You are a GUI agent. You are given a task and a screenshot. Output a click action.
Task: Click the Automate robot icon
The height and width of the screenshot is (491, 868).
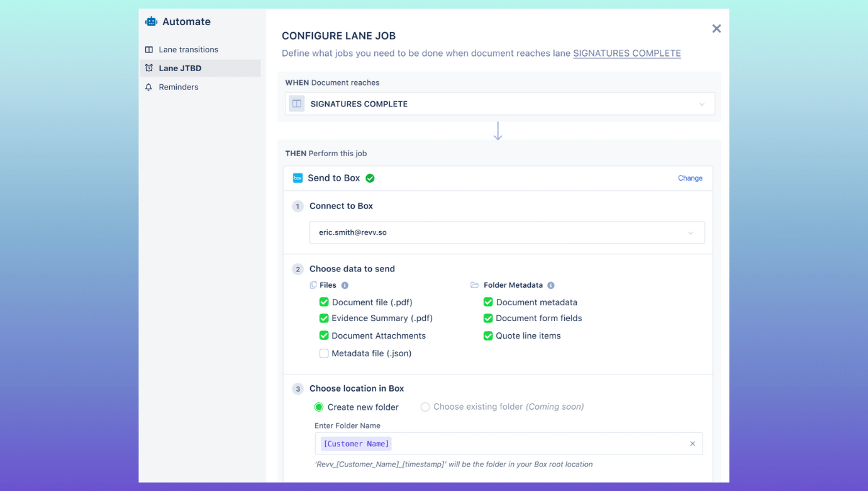click(151, 21)
